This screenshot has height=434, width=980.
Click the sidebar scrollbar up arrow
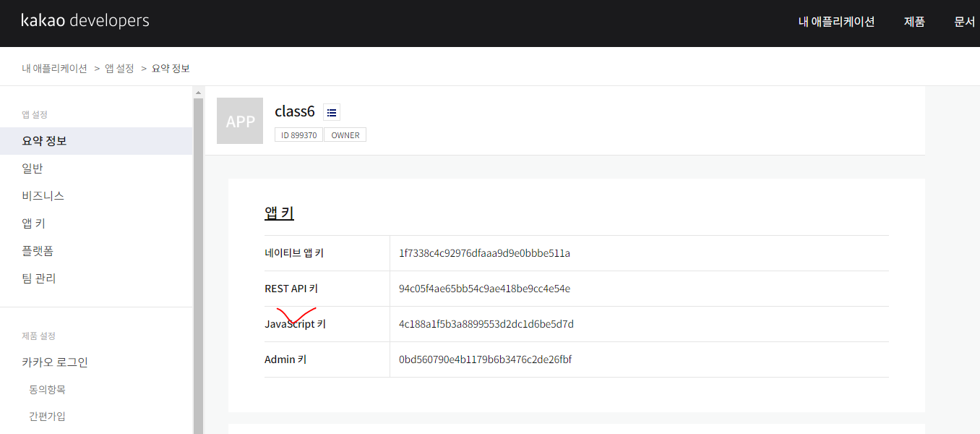pyautogui.click(x=198, y=93)
